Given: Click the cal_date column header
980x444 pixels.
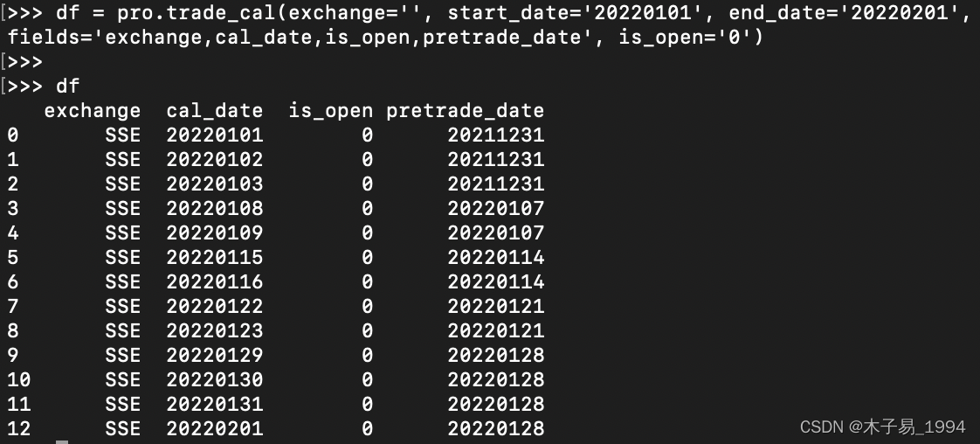Looking at the screenshot, I should click(214, 111).
